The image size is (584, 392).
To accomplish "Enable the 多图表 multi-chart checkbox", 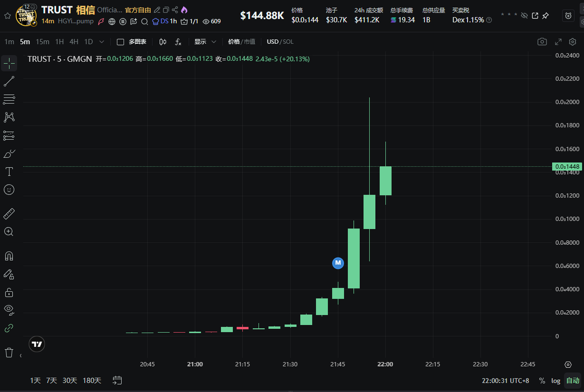I will pos(120,42).
